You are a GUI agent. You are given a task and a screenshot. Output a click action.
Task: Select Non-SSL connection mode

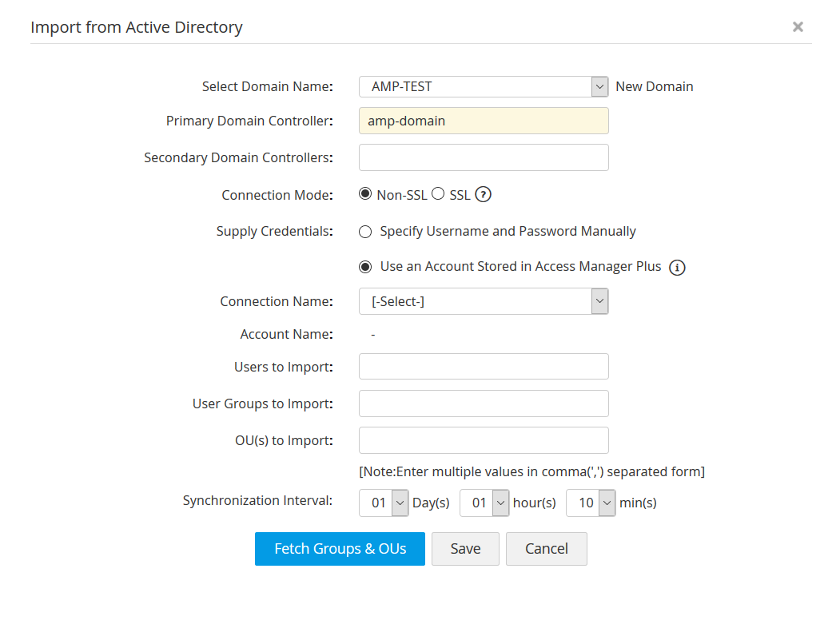[366, 194]
